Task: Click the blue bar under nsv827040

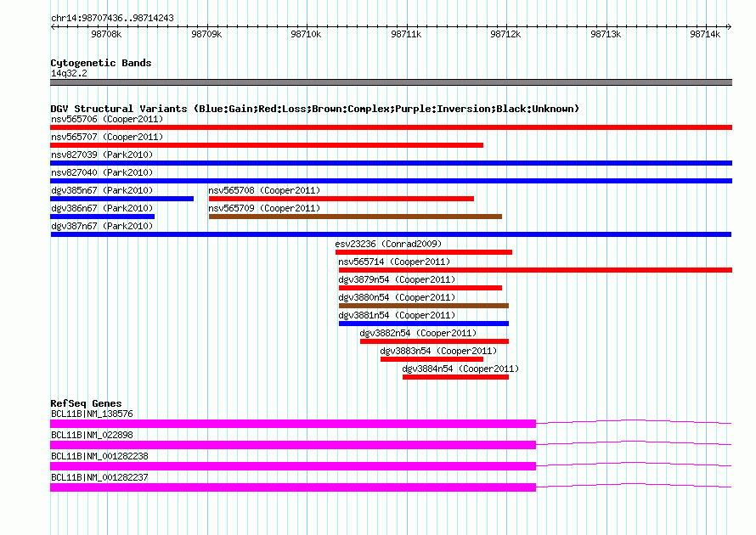Action: [x=391, y=181]
